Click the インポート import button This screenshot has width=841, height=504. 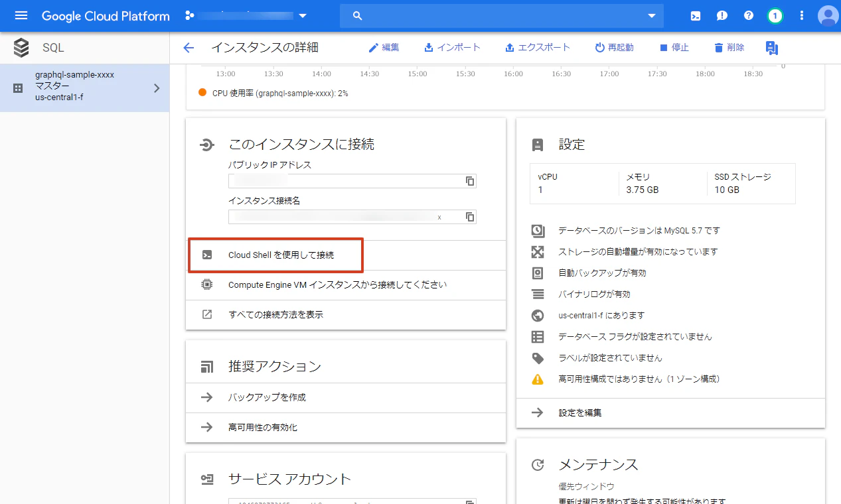pos(452,48)
